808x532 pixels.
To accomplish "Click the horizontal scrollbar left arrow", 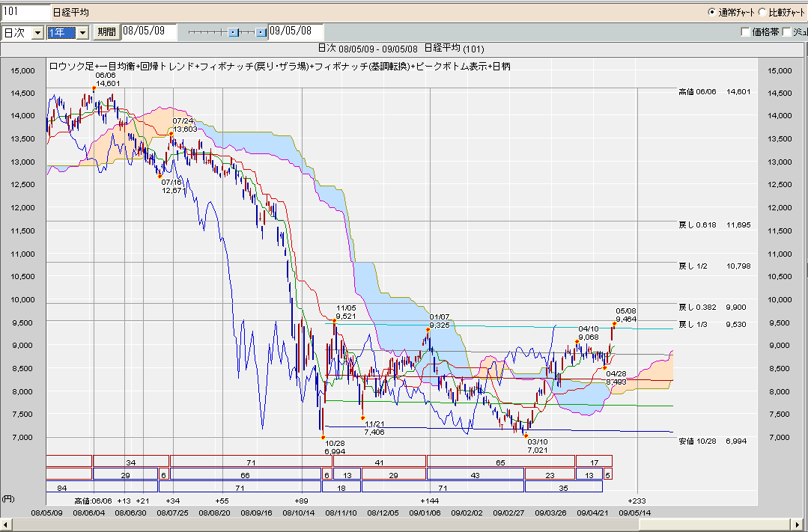I will 6,525.
